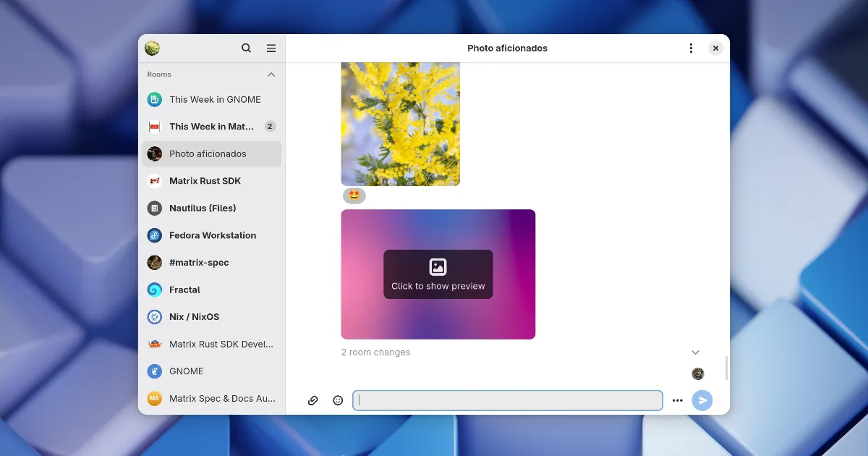
Task: Open the Fedora Workstation room
Action: click(212, 235)
